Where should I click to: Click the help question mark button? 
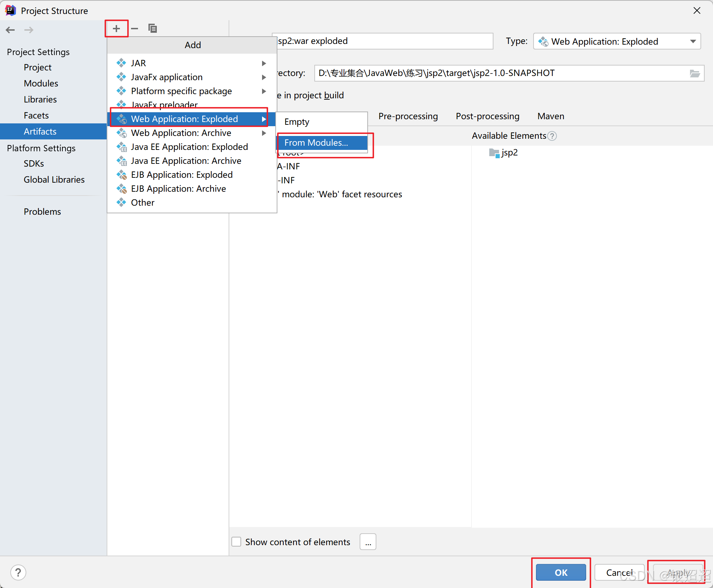click(18, 572)
